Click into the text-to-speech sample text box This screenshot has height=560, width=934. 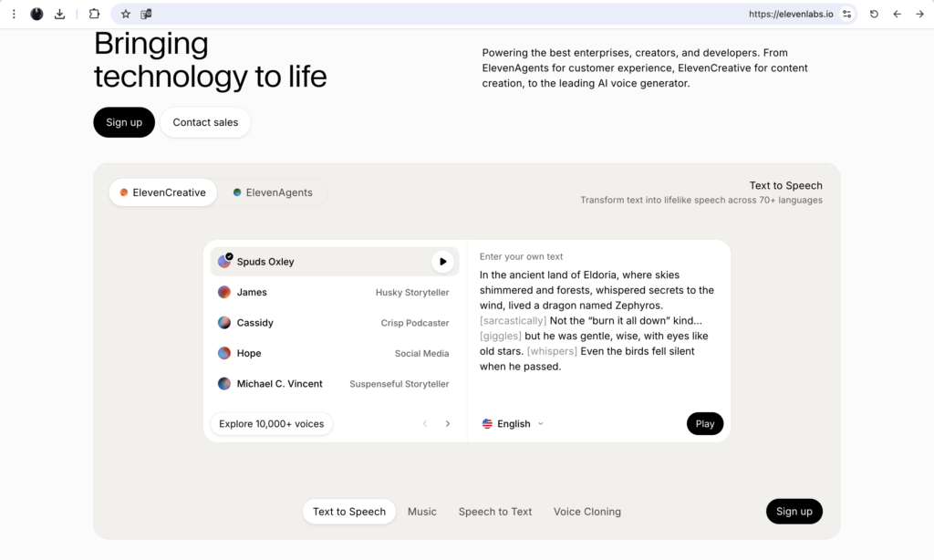tap(597, 321)
